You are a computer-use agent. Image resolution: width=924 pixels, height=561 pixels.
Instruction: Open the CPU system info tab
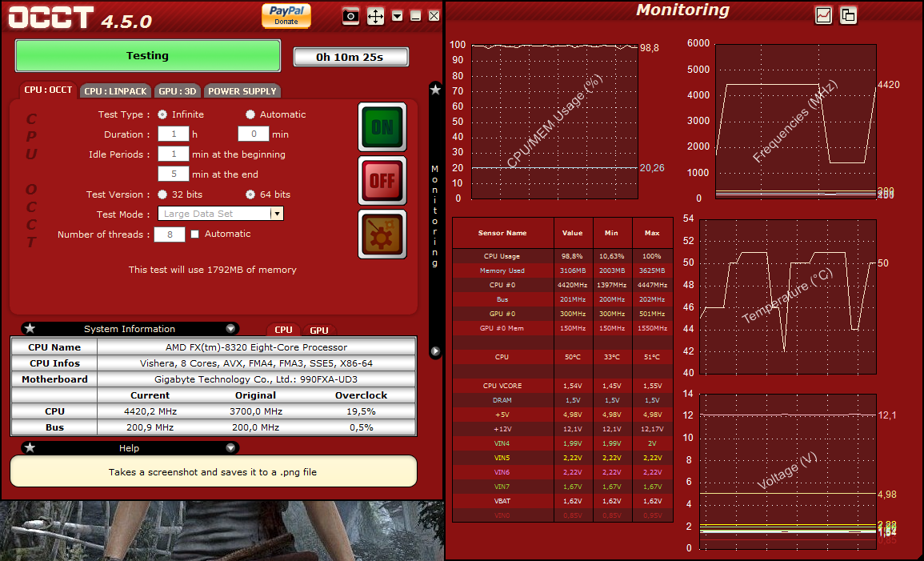(x=283, y=330)
